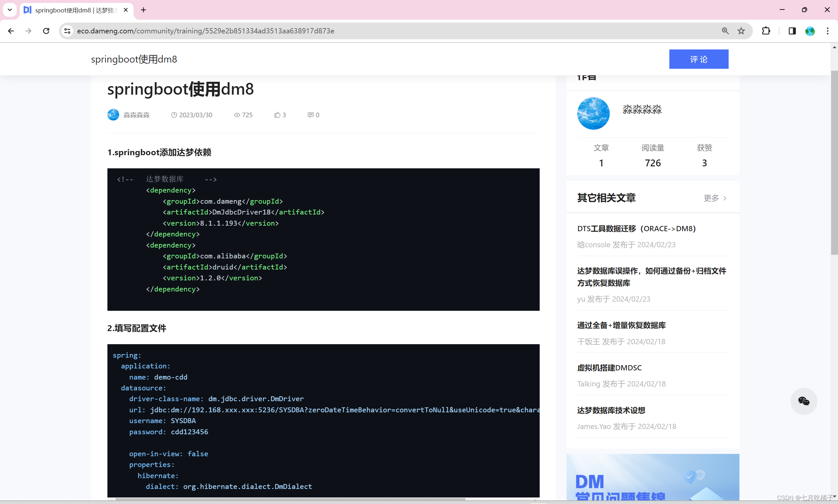Viewport: 838px width, 504px height.
Task: Click the jdbc:dm url config line
Action: click(x=334, y=410)
